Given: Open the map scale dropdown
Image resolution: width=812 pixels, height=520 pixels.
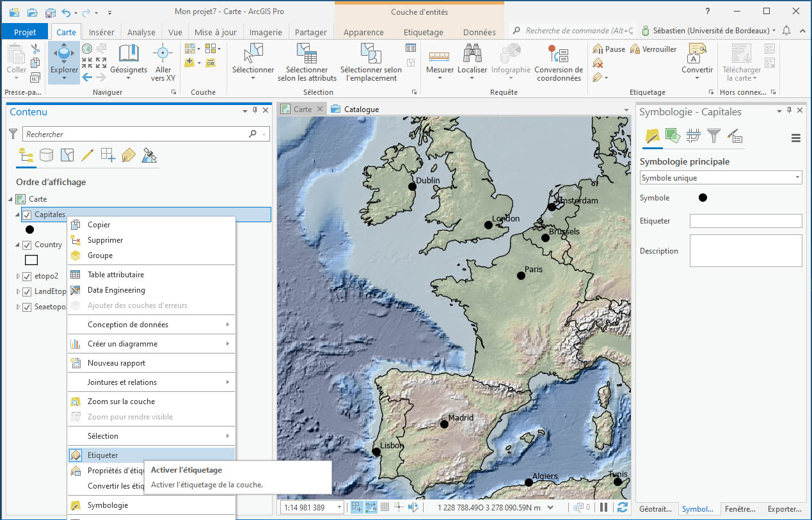Looking at the screenshot, I should point(339,507).
